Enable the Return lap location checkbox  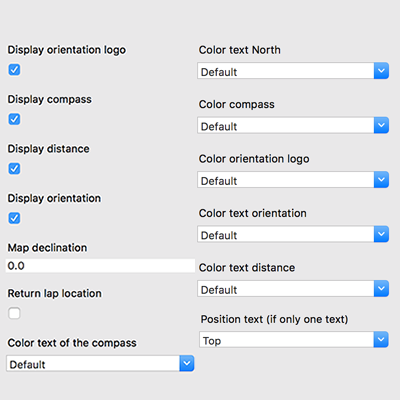[14, 313]
